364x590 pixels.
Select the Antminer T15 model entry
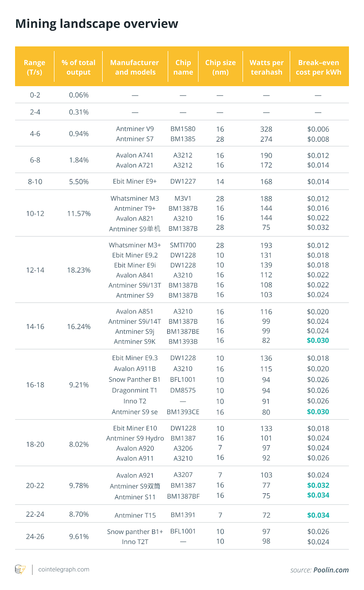(x=135, y=515)
